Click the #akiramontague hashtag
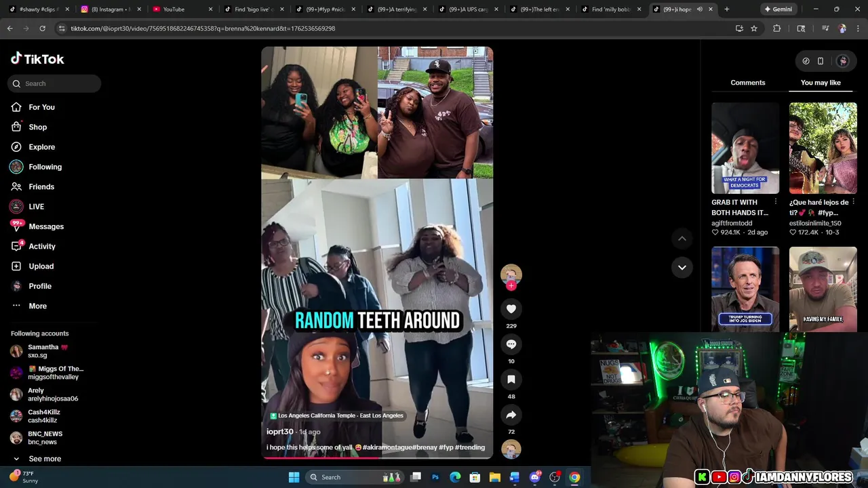Image resolution: width=868 pixels, height=488 pixels. coord(387,447)
